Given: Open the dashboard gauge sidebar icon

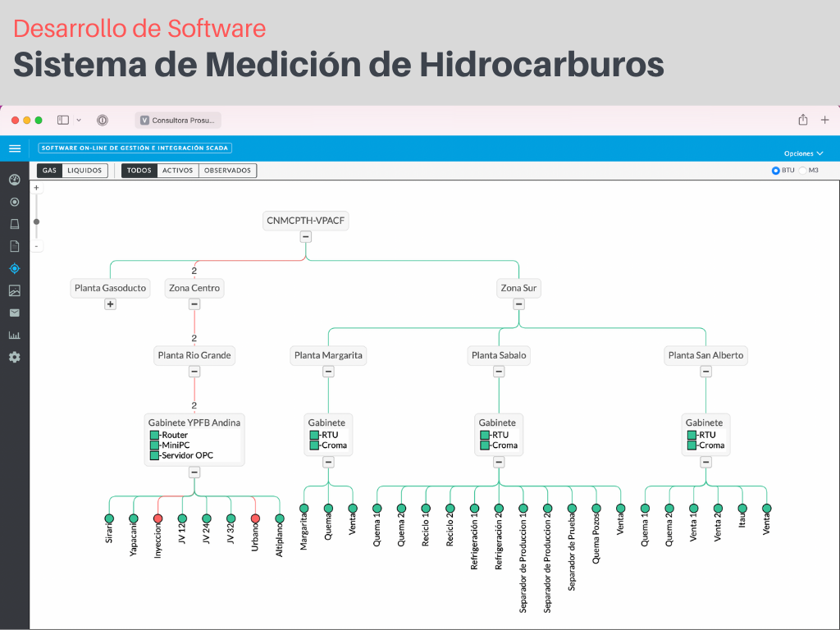Looking at the screenshot, I should [x=15, y=180].
